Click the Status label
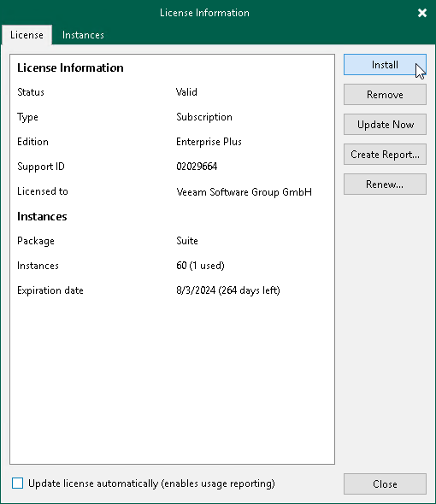This screenshot has width=436, height=504. 31,92
